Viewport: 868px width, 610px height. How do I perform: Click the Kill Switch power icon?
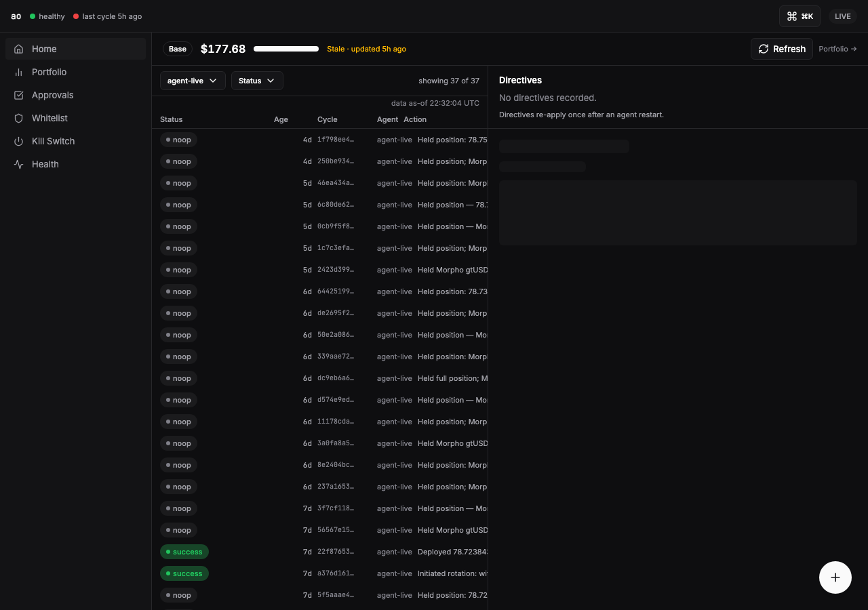tap(18, 141)
